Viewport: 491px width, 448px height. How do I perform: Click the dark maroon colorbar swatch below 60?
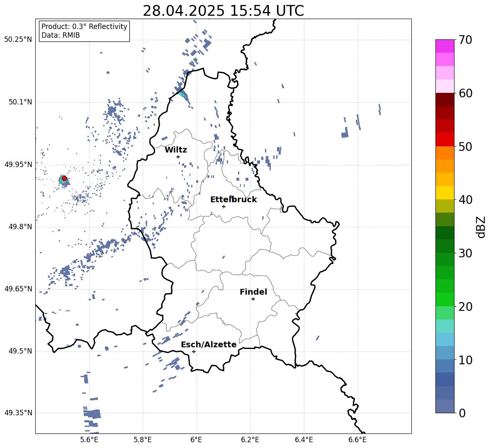(445, 99)
